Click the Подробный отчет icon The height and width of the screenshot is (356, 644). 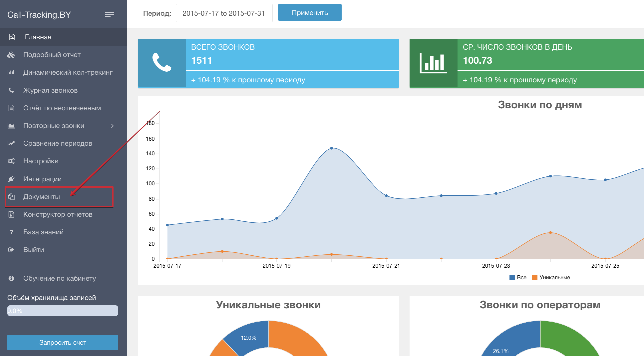pyautogui.click(x=11, y=55)
